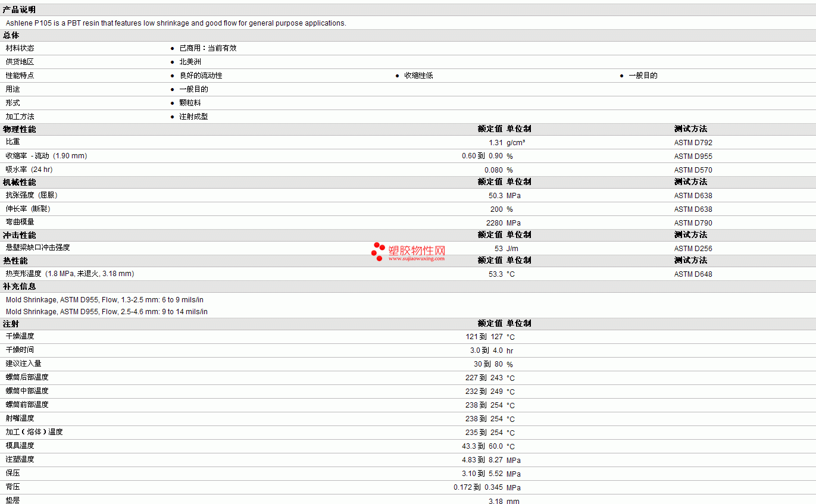816x504 pixels.
Task: Click the flexural modulus value "2280"
Action: pos(495,223)
